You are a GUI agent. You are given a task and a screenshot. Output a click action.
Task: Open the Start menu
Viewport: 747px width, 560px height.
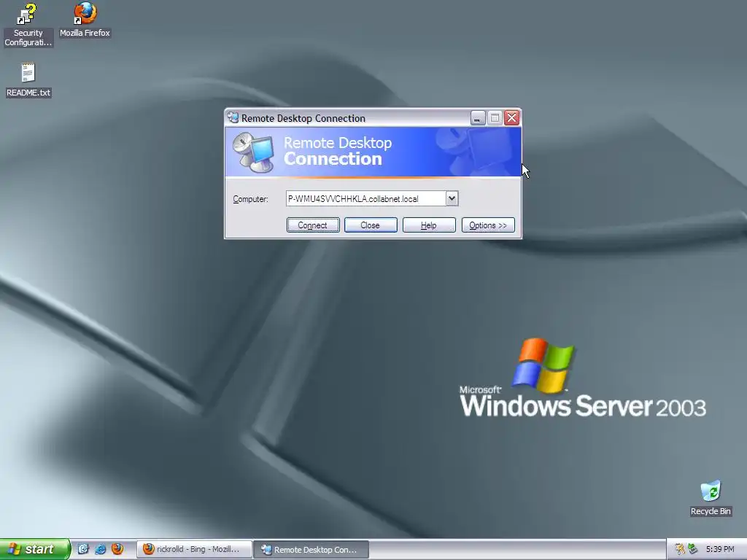[x=35, y=549]
